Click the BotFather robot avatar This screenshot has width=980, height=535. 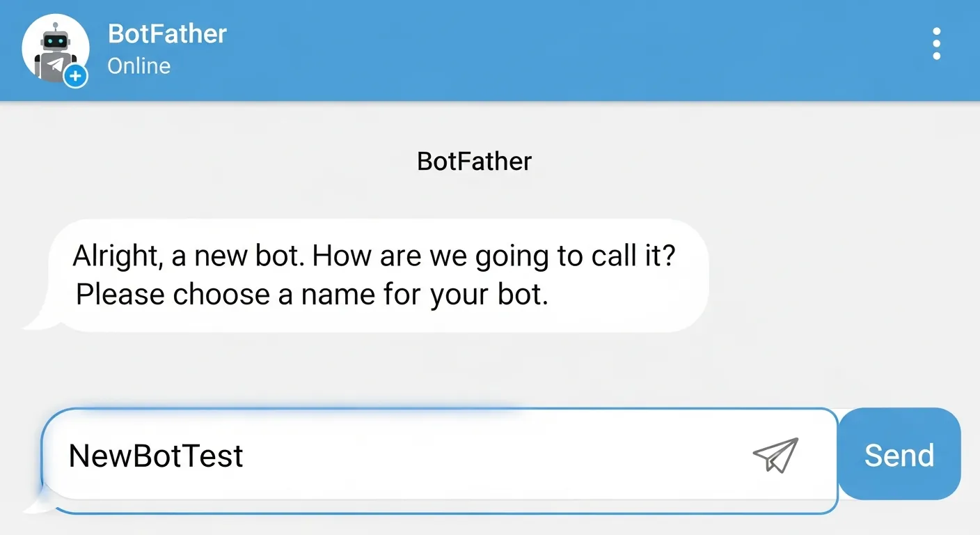pos(56,50)
